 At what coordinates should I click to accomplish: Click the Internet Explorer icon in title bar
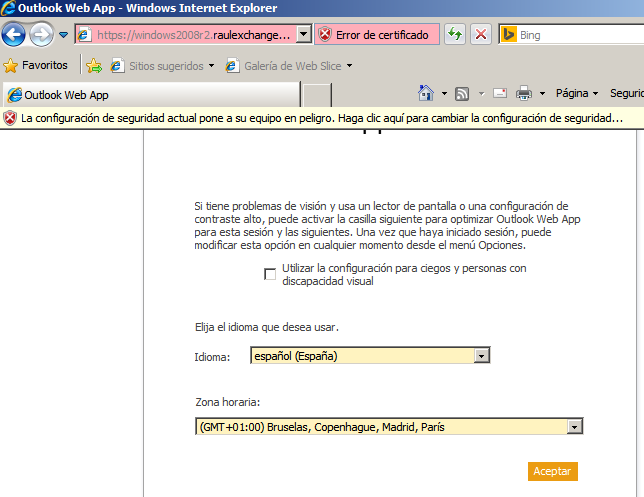8,8
